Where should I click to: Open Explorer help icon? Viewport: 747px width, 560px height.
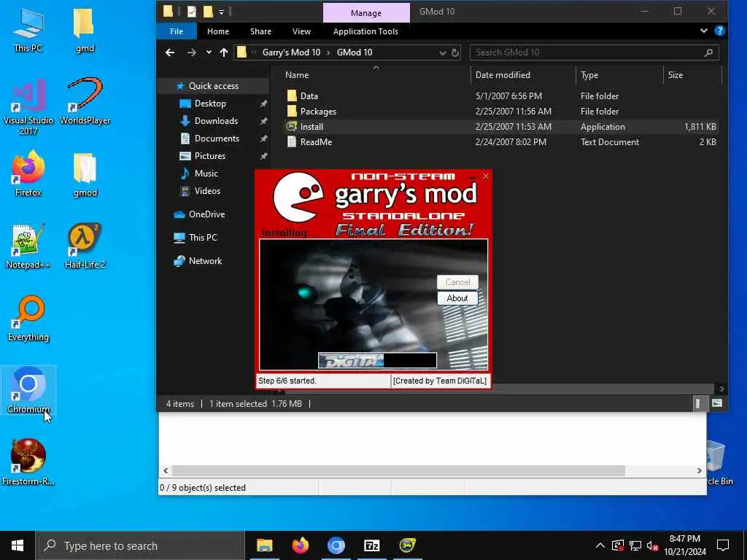(719, 31)
